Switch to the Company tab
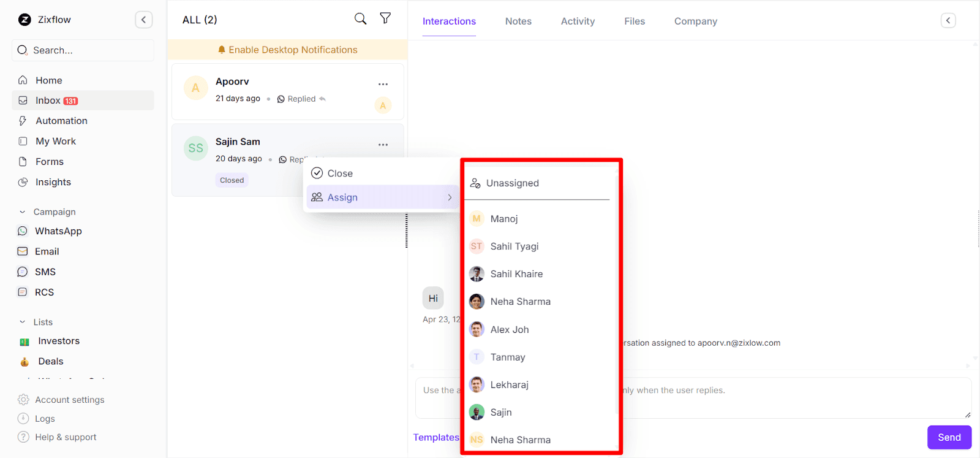980x458 pixels. (696, 21)
